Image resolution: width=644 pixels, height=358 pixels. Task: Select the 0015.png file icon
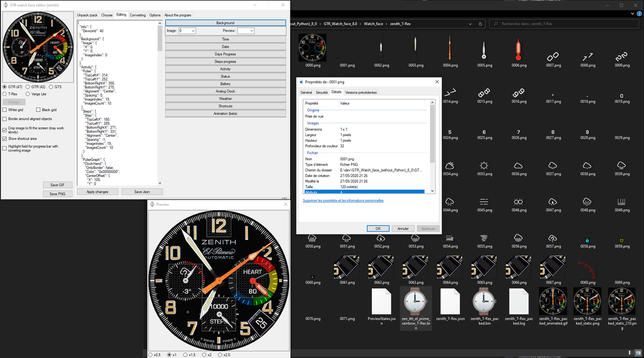pyautogui.click(x=484, y=93)
